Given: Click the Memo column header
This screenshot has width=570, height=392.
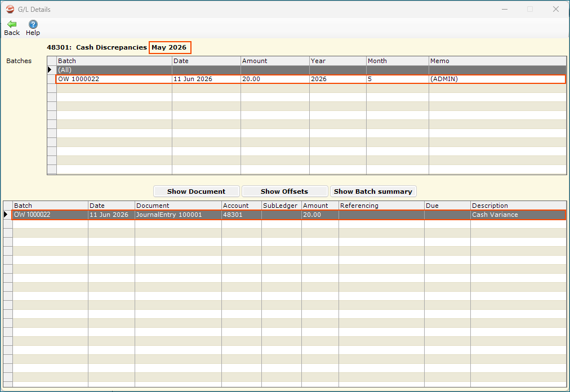Looking at the screenshot, I should click(x=497, y=61).
